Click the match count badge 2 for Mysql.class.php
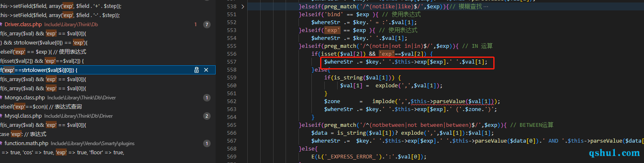The height and width of the screenshot is (163, 644). [207, 116]
